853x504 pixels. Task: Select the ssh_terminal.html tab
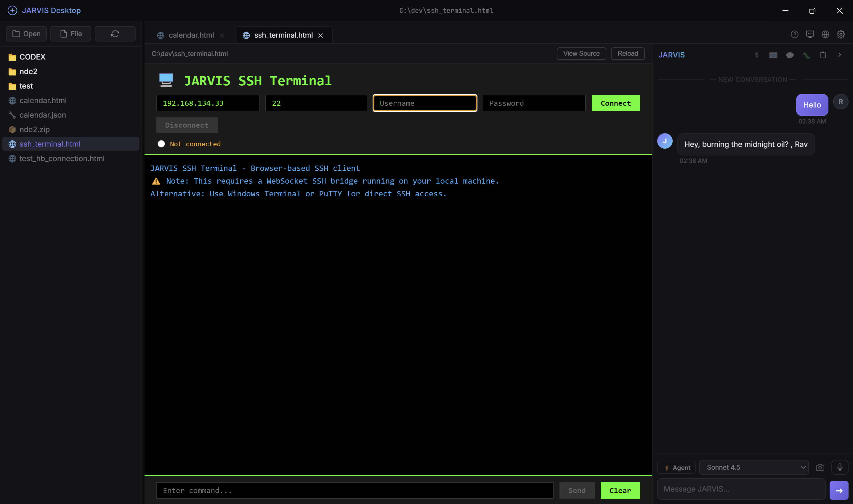click(284, 35)
